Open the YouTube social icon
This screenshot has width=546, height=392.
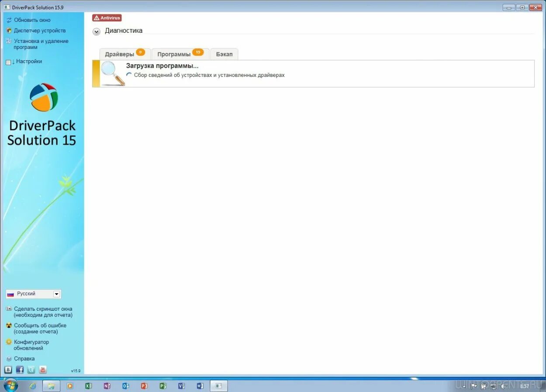pos(42,370)
